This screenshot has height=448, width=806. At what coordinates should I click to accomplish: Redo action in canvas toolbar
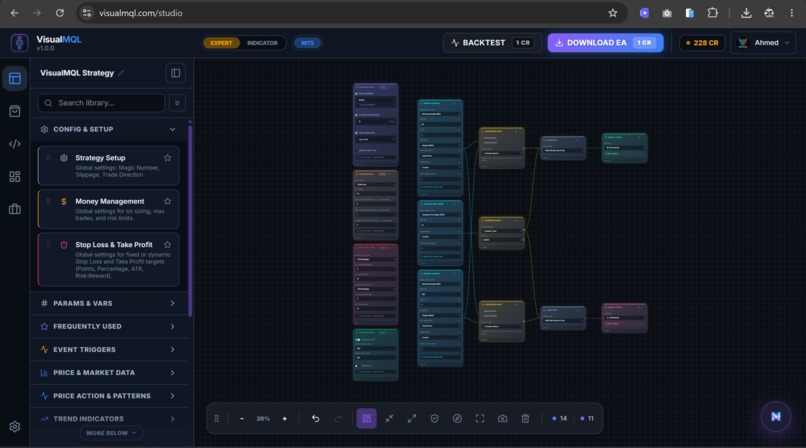[x=338, y=419]
